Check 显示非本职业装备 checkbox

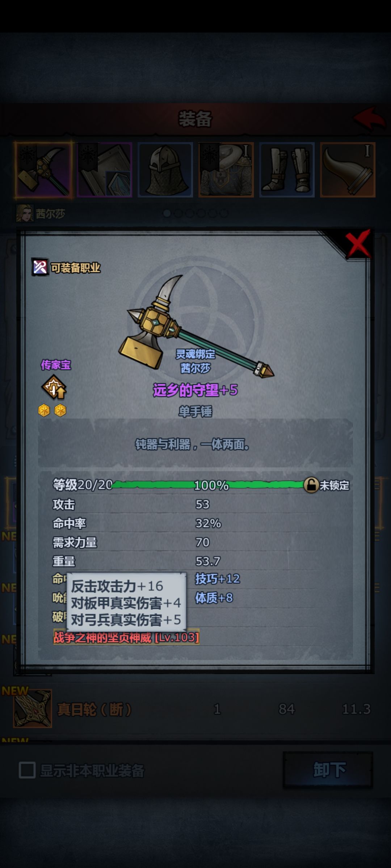27,770
